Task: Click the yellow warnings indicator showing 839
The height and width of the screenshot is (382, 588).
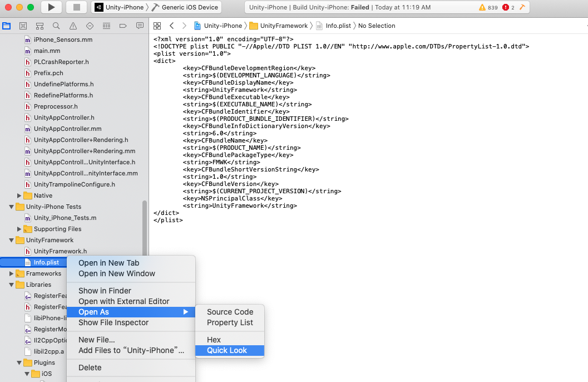Action: tap(488, 7)
